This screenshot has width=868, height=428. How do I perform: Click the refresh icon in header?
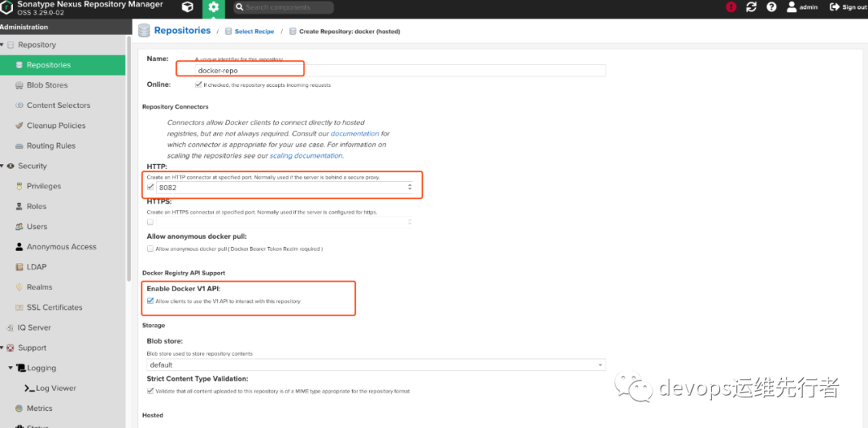point(751,7)
